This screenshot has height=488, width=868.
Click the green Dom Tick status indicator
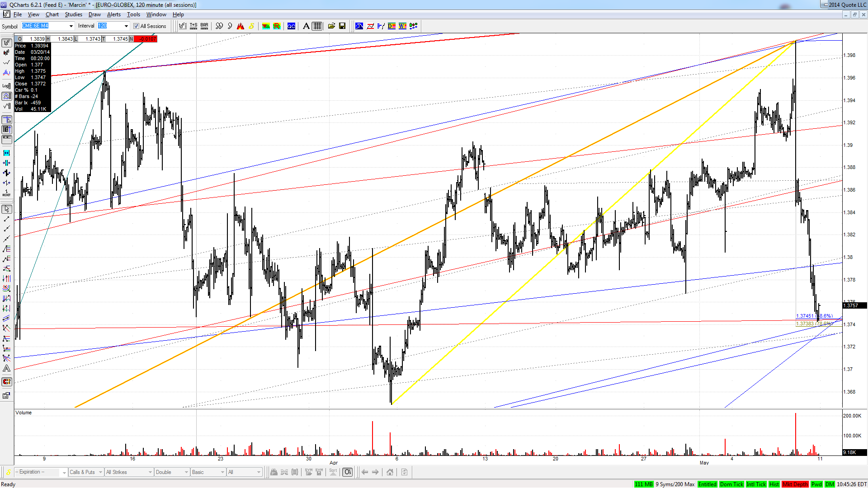click(731, 484)
